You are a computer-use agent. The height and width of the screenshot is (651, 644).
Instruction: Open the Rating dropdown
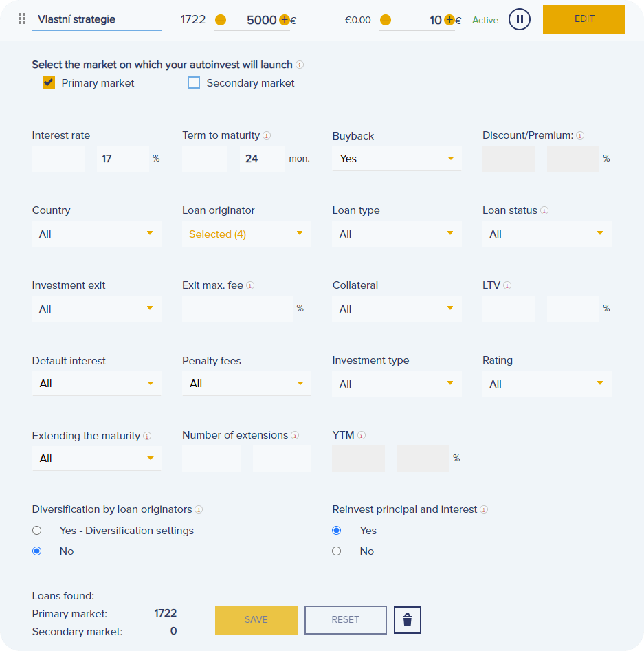click(546, 384)
